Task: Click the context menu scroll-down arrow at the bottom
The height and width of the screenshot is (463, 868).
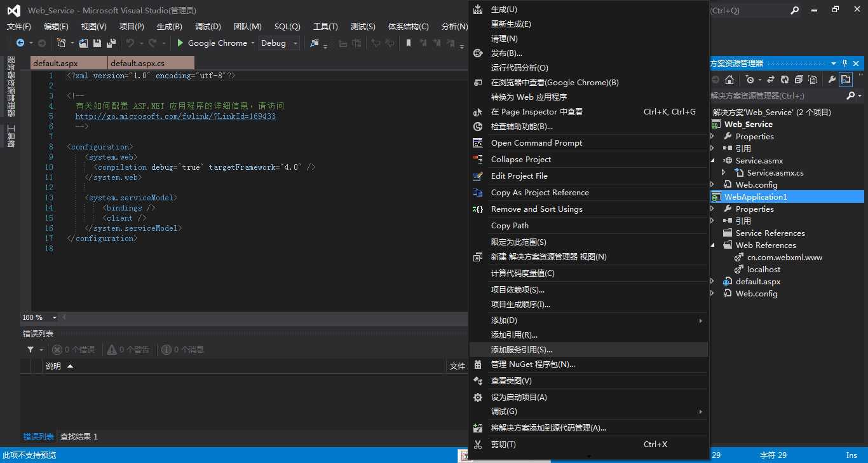Action: tap(588, 456)
